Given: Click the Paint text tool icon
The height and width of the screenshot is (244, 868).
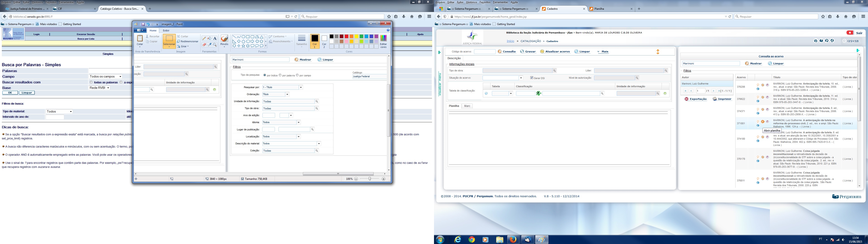Looking at the screenshot, I should (215, 38).
